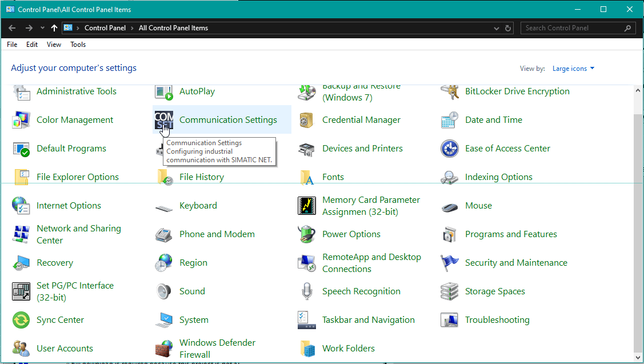Click the Security and Maintenance flag icon

(x=449, y=263)
